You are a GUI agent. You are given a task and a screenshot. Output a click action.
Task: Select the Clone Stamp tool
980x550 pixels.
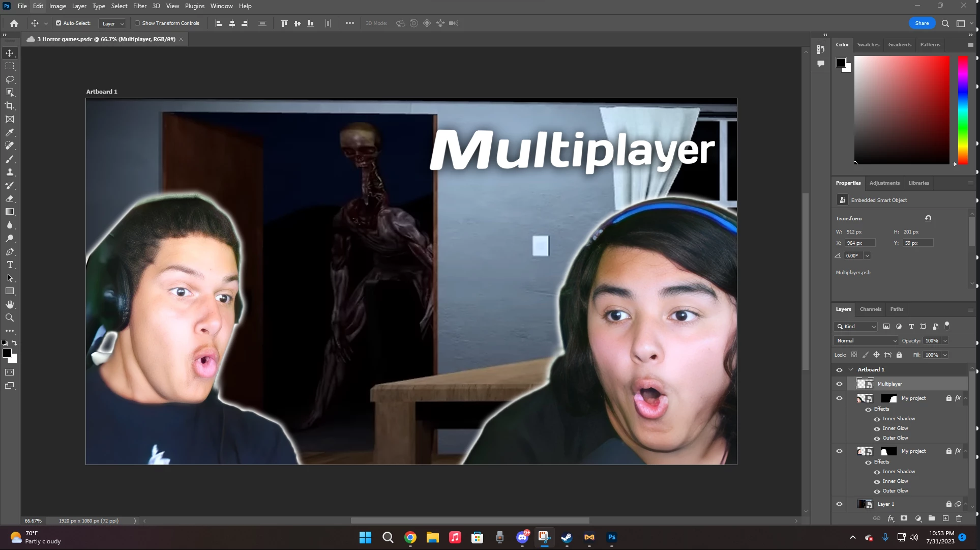pyautogui.click(x=10, y=172)
